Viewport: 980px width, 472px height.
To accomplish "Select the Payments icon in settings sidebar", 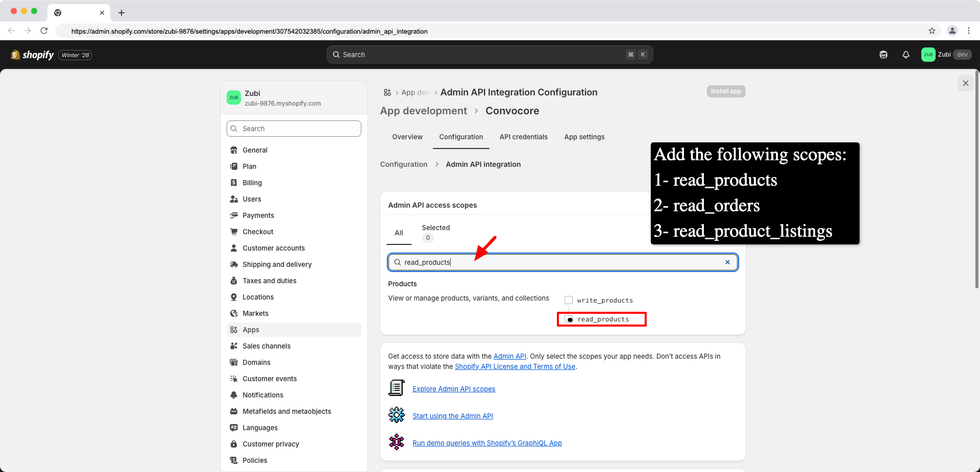I will coord(234,215).
